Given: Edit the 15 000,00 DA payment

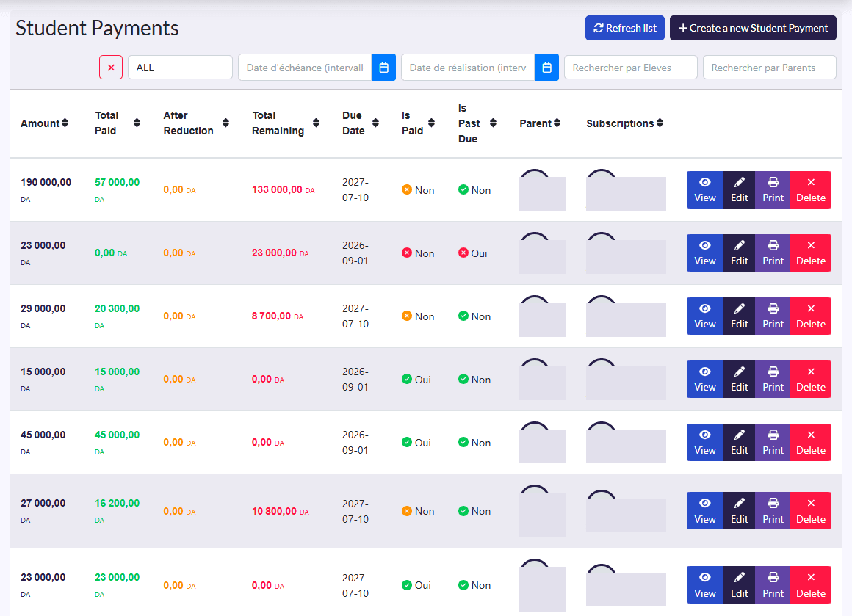Looking at the screenshot, I should [x=739, y=379].
